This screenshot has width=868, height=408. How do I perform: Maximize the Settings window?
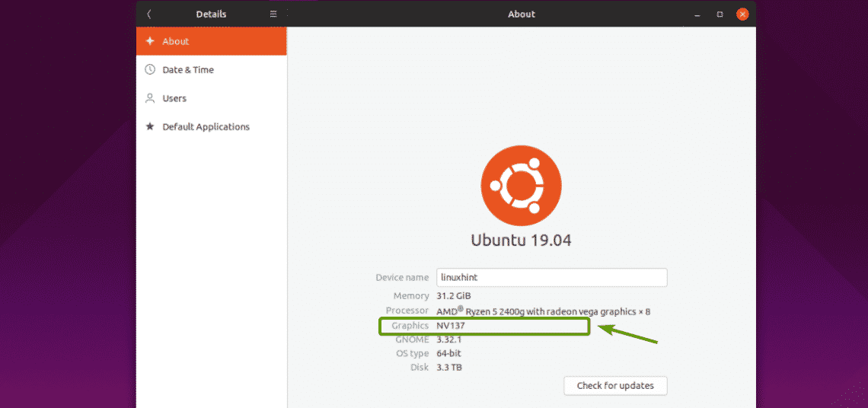pos(720,14)
